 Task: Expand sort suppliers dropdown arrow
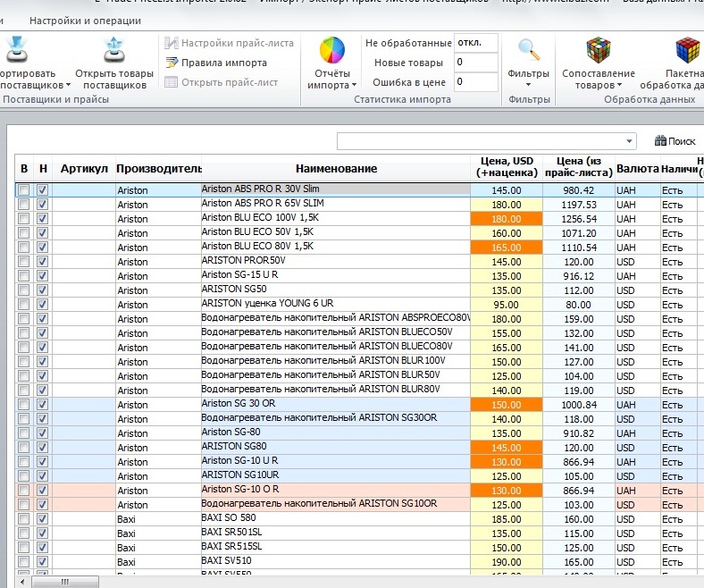tap(68, 85)
